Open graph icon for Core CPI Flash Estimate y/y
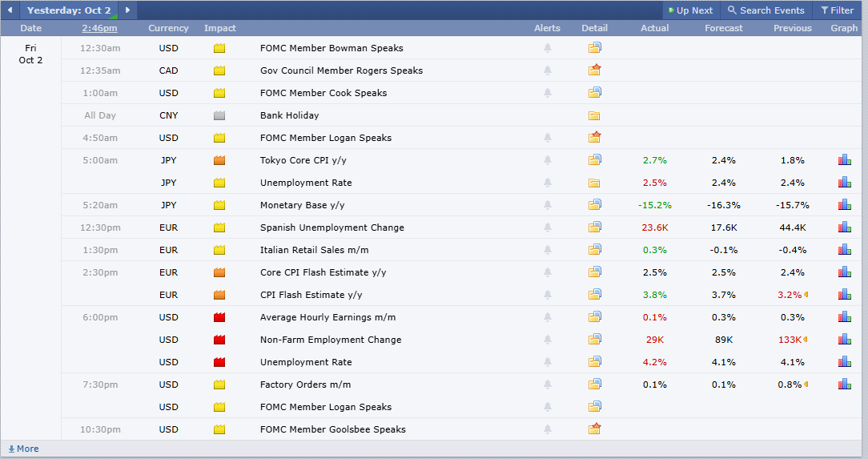The image size is (868, 459). 844,272
